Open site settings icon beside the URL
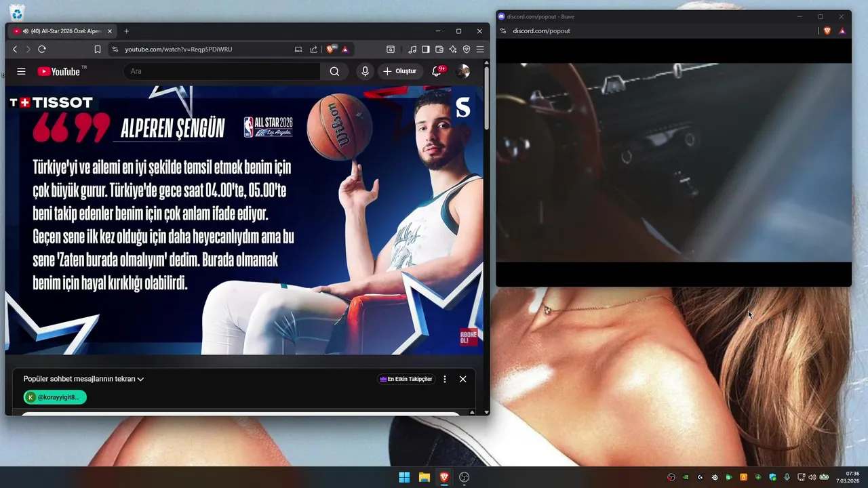Screen dimensions: 868x488 [115, 49]
